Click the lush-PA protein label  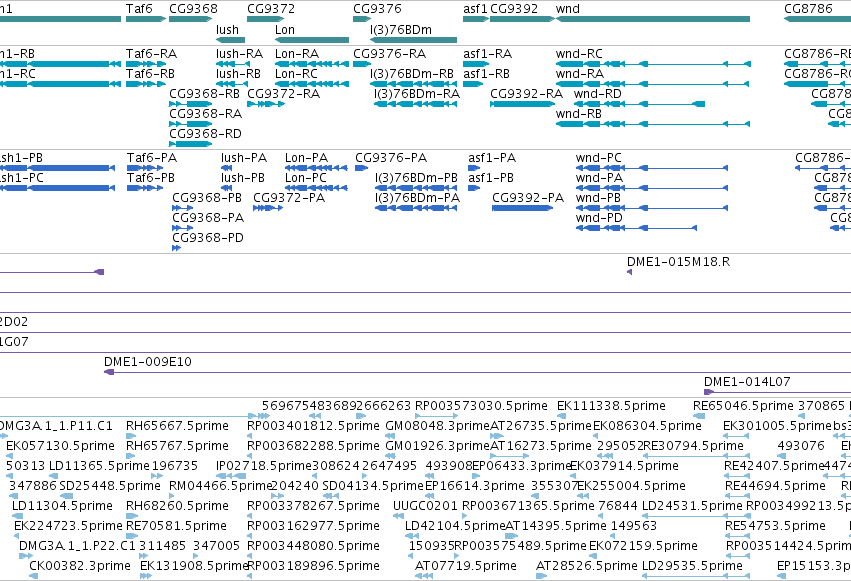pos(244,158)
